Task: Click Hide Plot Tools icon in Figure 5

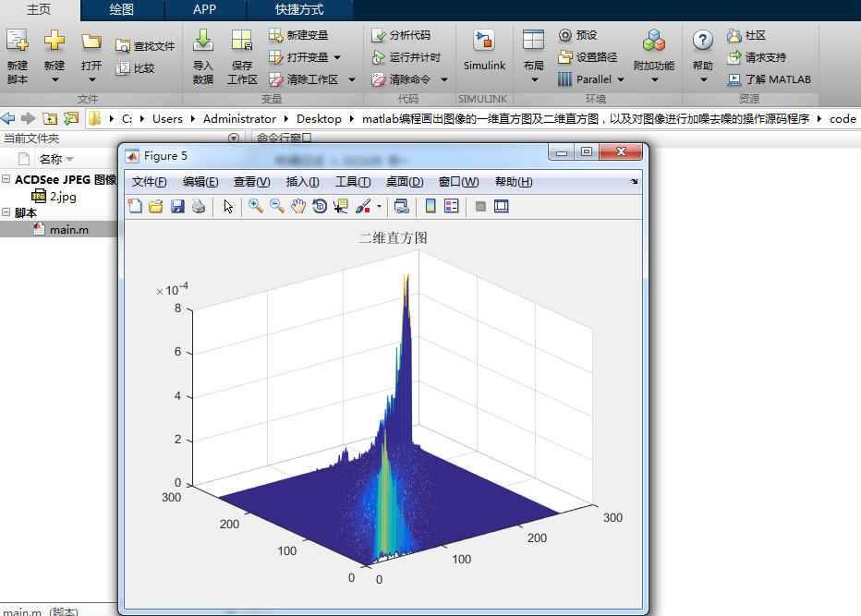Action: [480, 207]
